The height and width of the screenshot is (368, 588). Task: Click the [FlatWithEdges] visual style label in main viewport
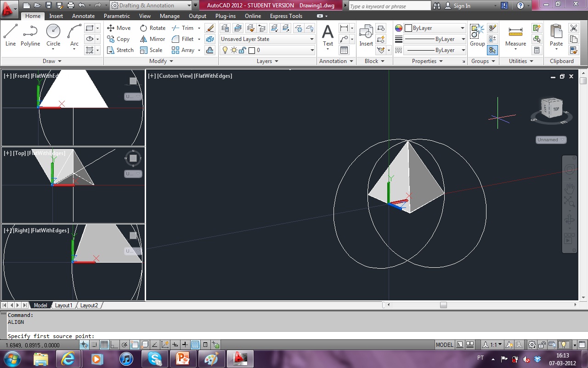coord(213,76)
